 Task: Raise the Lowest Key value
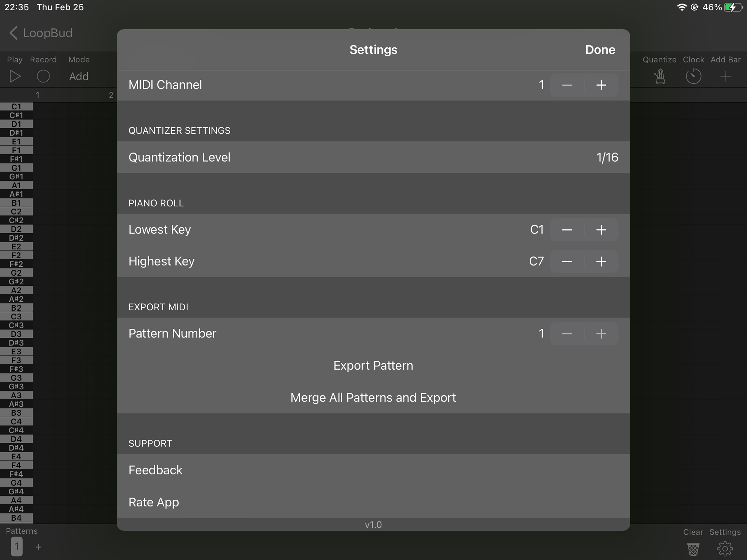(601, 230)
